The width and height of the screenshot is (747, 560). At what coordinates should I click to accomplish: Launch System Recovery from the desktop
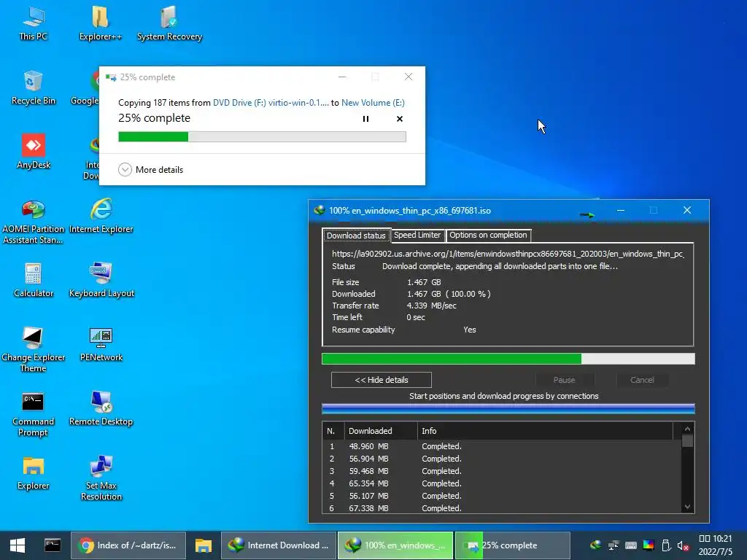pos(169,23)
